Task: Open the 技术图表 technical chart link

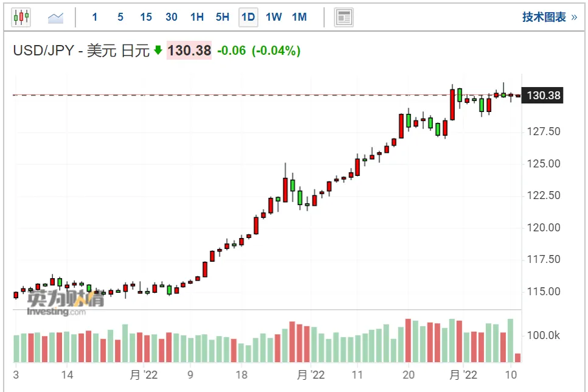Action: [544, 17]
